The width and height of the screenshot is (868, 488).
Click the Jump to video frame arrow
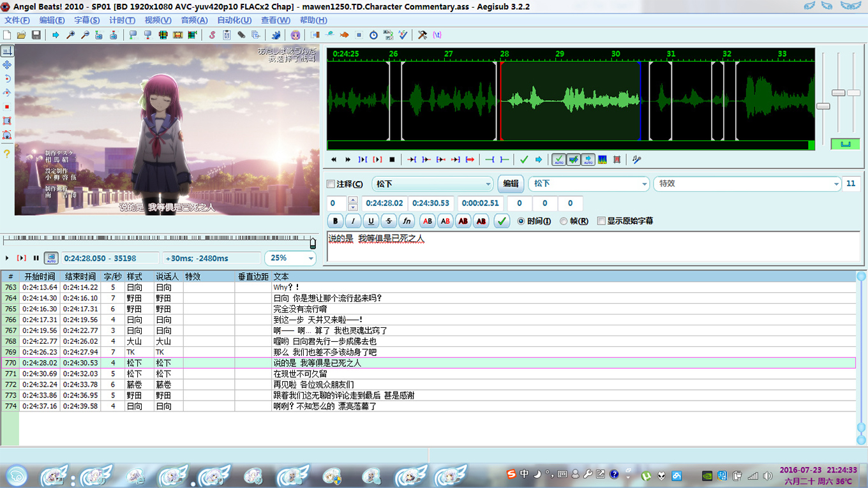click(56, 35)
